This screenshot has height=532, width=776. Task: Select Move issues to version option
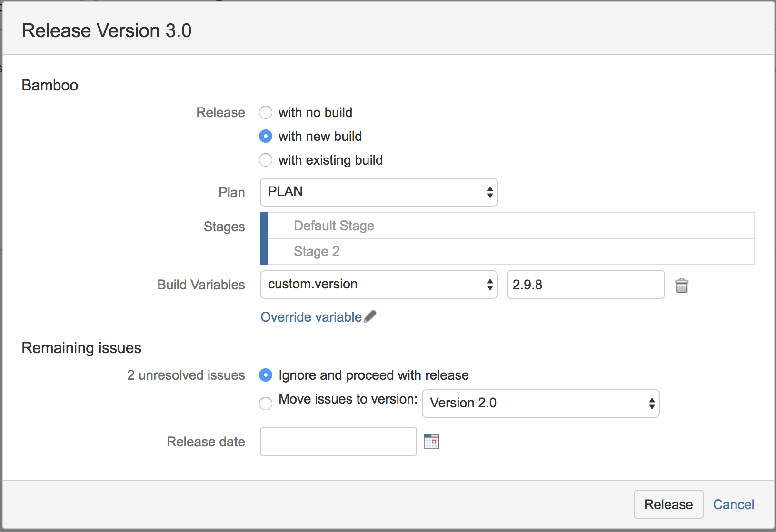[266, 404]
